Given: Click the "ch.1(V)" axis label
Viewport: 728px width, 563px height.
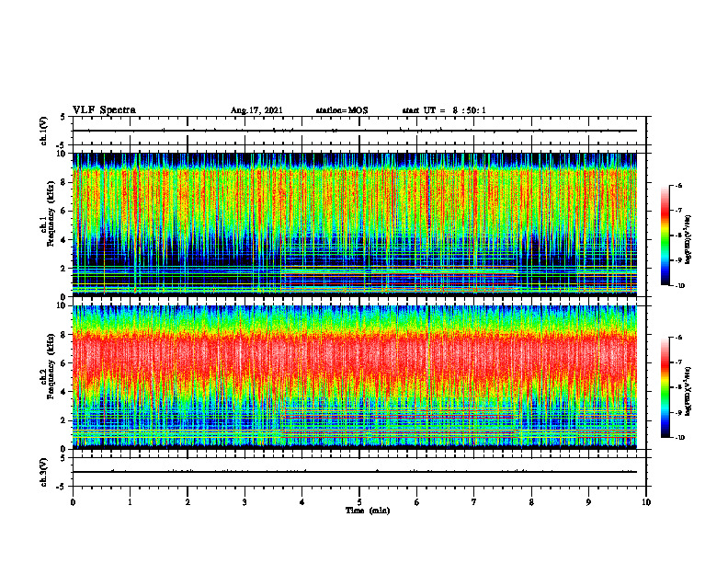Looking at the screenshot, I should pos(43,131).
